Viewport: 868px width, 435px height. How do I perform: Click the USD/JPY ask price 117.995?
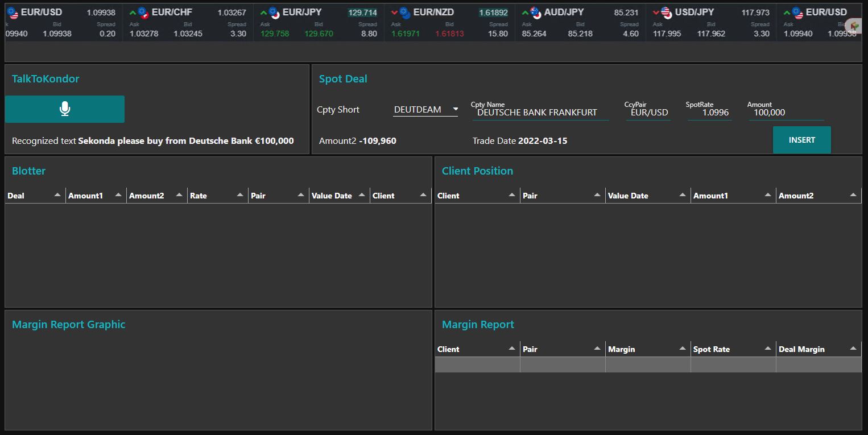[x=667, y=34]
